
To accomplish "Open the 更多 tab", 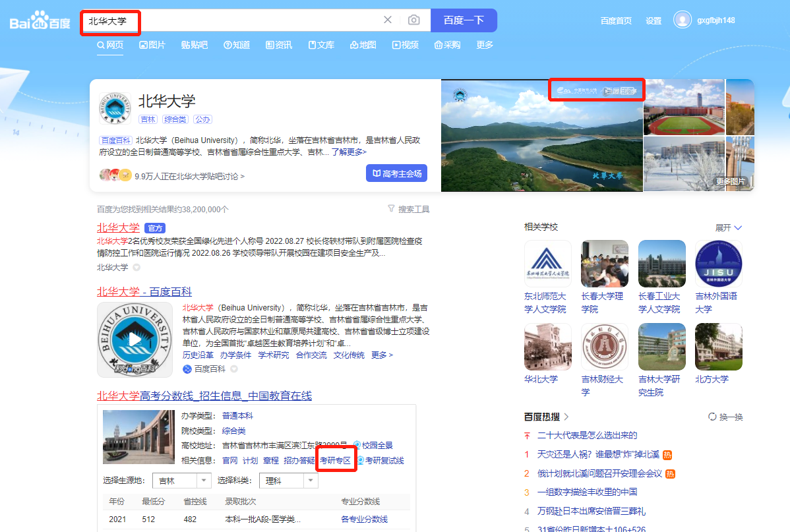I will [485, 45].
